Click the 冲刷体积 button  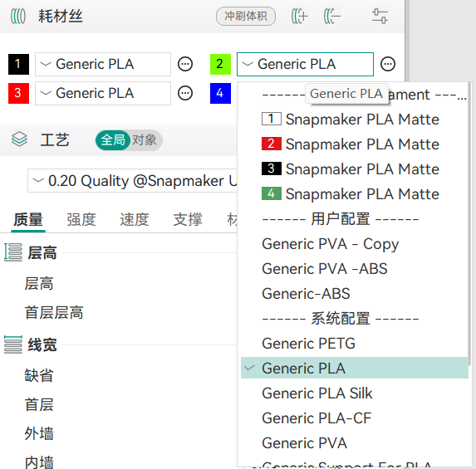click(x=246, y=16)
